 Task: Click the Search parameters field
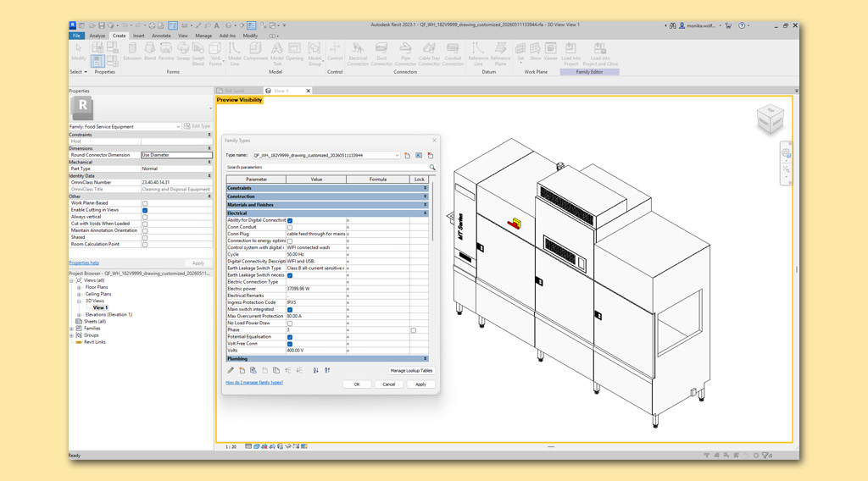click(326, 167)
